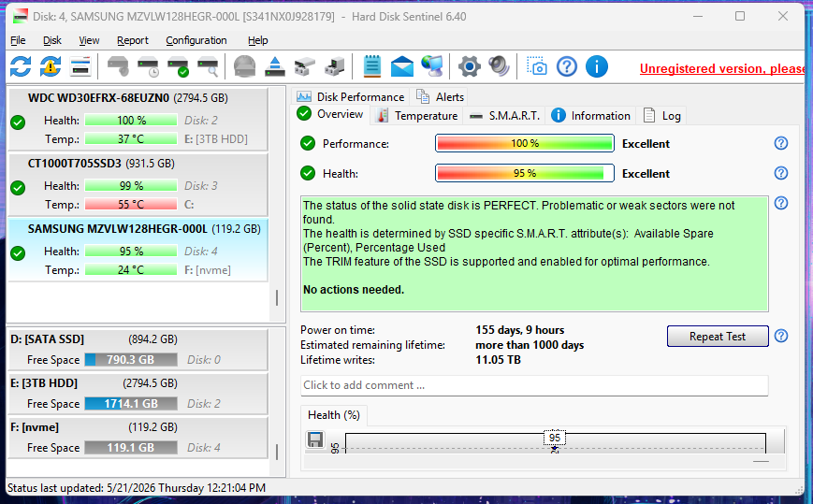The width and height of the screenshot is (813, 504).
Task: Click the disk with clock toolbar icon
Action: [x=149, y=66]
